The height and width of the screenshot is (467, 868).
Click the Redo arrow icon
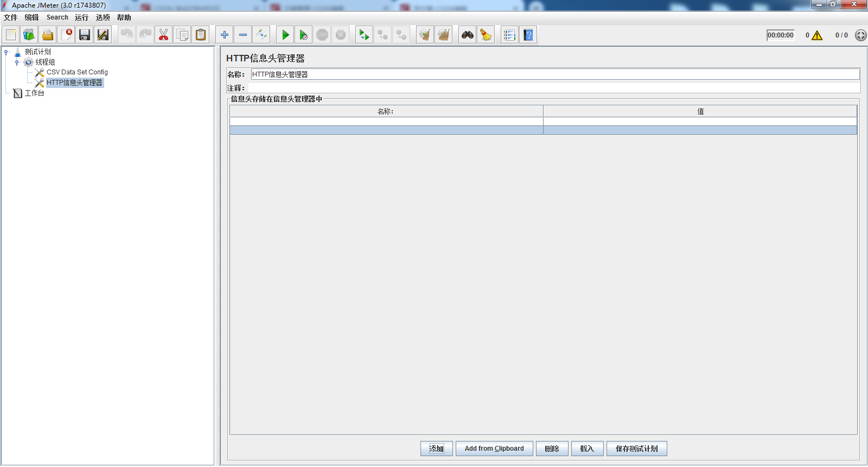click(x=145, y=35)
